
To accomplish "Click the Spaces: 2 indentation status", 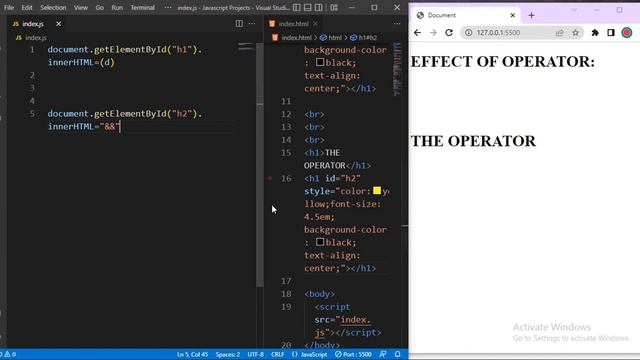I will coord(227,354).
